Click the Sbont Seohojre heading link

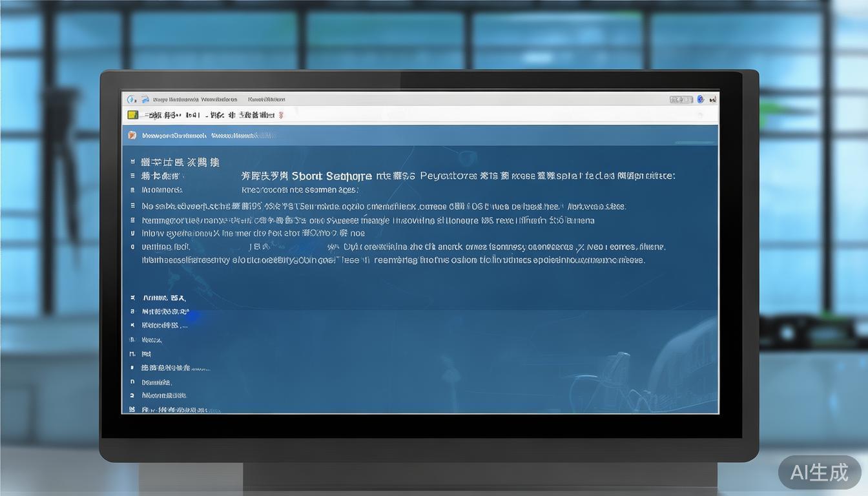329,175
